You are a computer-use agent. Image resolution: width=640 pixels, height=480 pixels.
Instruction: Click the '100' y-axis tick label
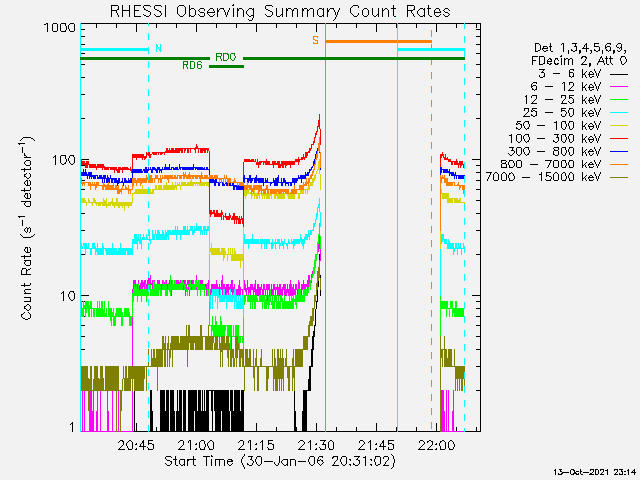(64, 160)
